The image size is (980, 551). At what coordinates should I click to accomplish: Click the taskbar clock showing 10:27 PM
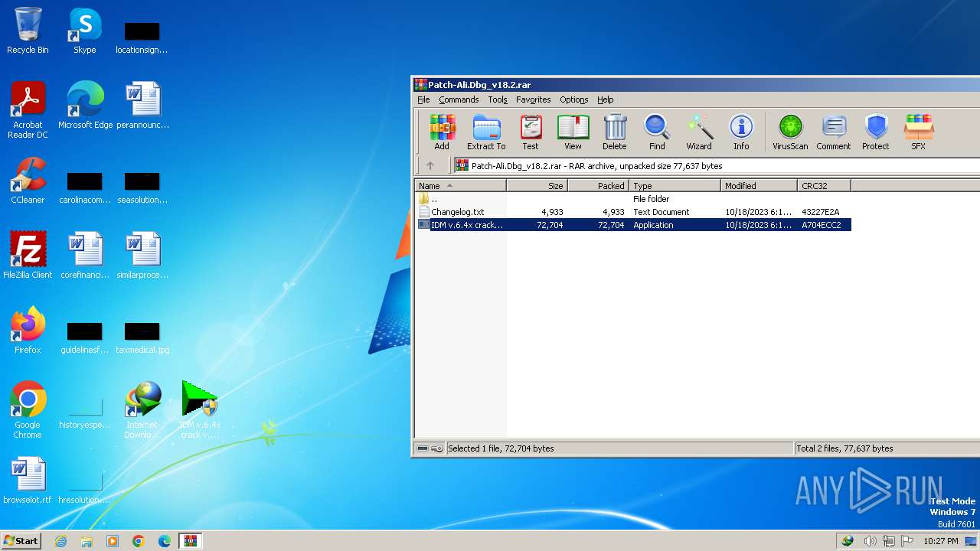940,541
